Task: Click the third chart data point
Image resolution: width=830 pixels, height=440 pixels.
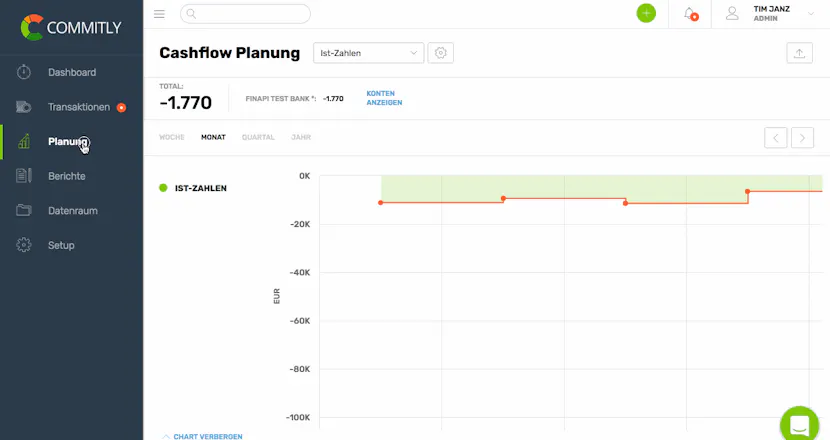Action: point(626,203)
